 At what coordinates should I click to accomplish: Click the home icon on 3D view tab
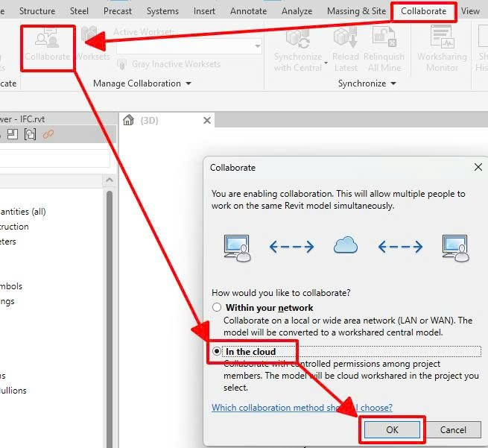(128, 120)
